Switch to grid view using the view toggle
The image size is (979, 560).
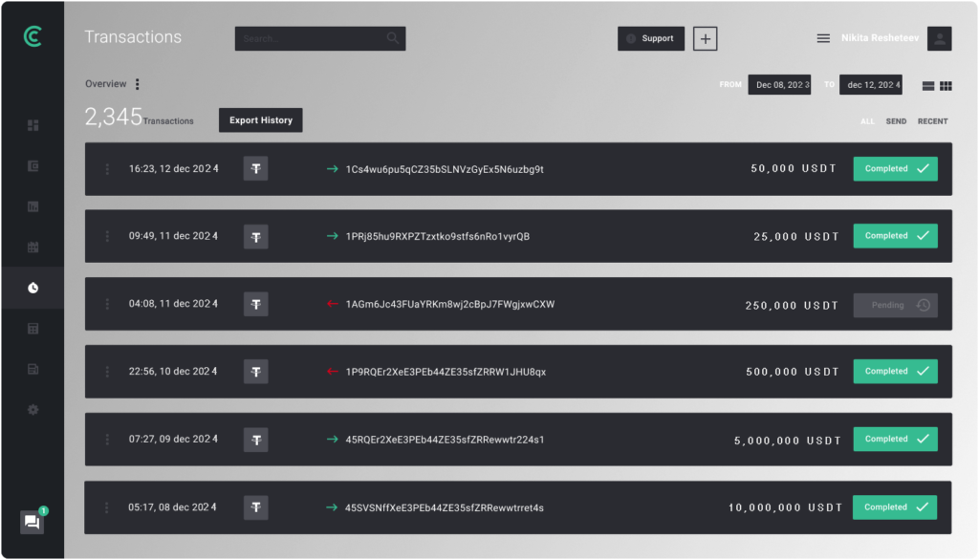(945, 85)
